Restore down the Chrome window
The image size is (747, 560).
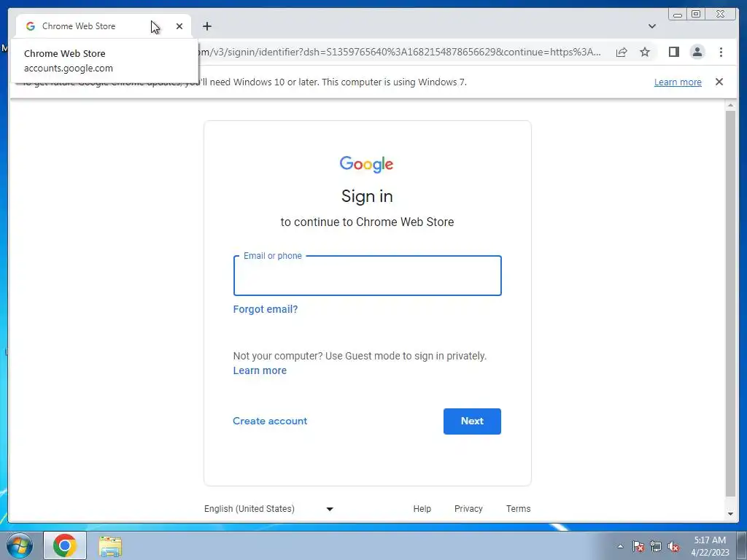696,15
